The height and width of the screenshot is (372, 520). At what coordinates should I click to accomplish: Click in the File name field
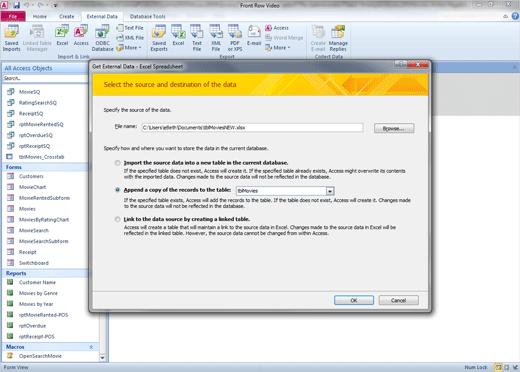tap(252, 128)
